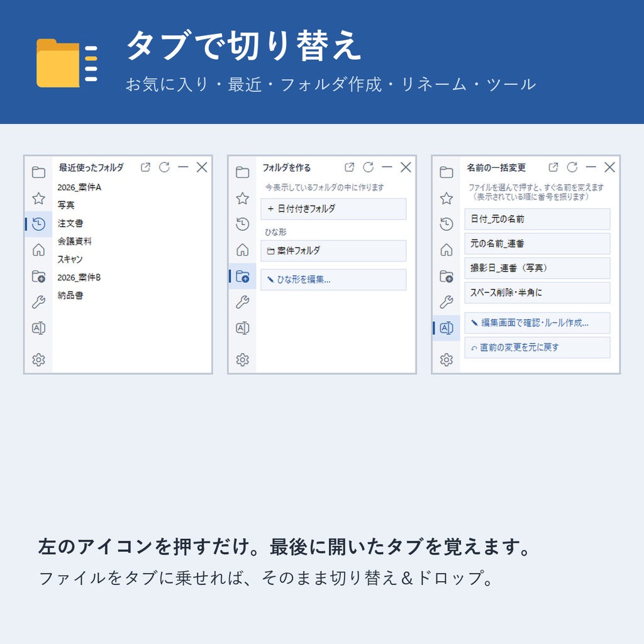Open recent folder 2026_案件A
Viewport: 644px width, 644px height.
click(x=79, y=187)
